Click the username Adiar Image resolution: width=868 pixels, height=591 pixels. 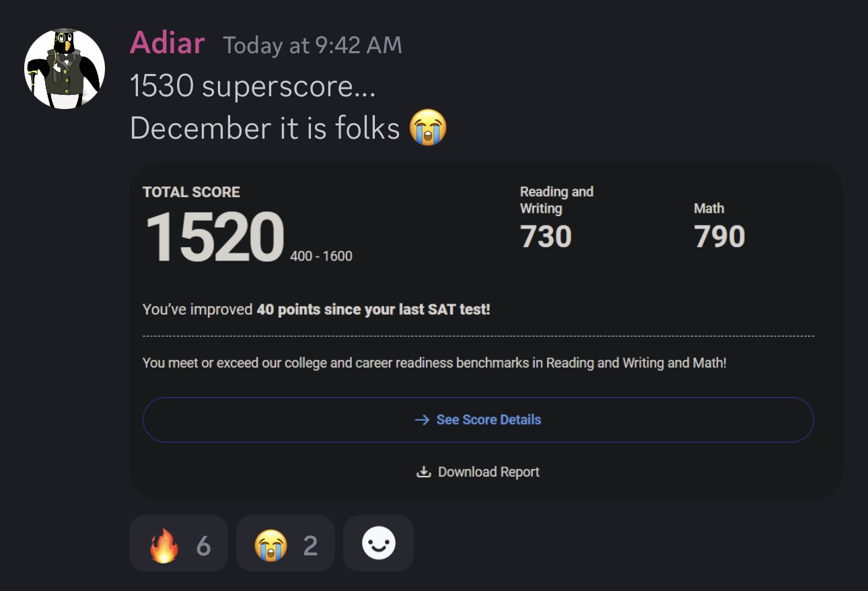tap(167, 42)
